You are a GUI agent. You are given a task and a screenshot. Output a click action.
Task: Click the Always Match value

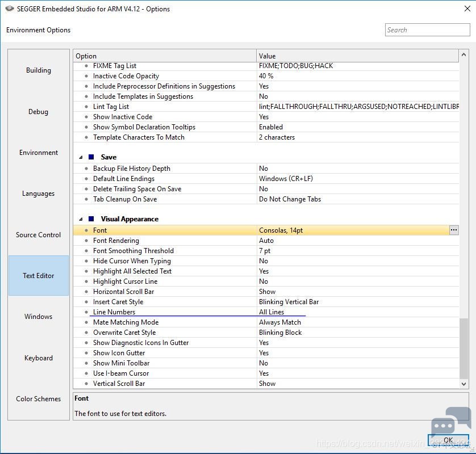pos(280,322)
